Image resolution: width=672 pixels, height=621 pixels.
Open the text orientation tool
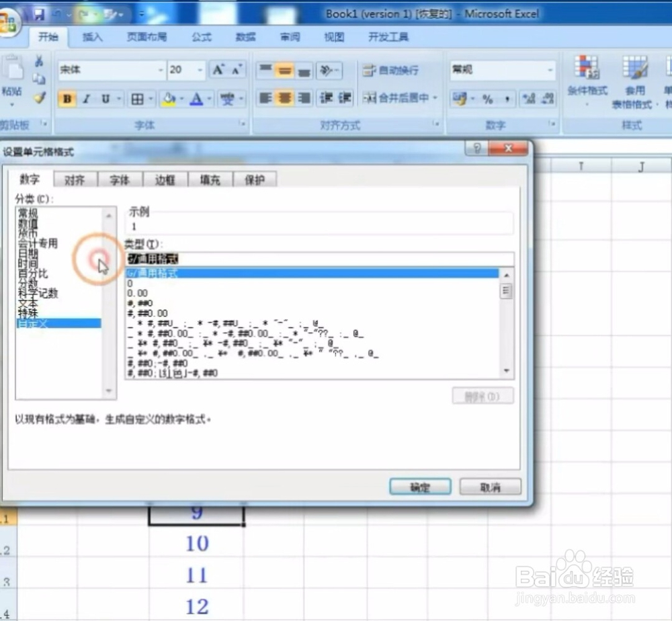tap(329, 70)
